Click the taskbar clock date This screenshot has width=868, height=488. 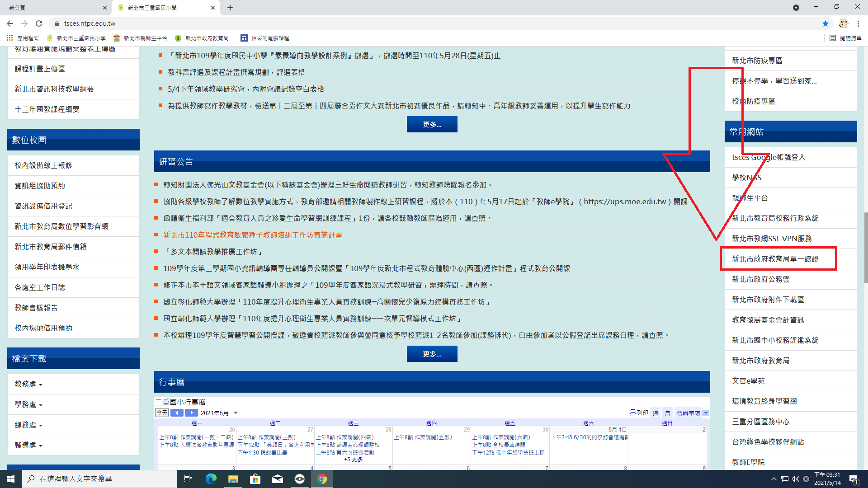point(827,479)
